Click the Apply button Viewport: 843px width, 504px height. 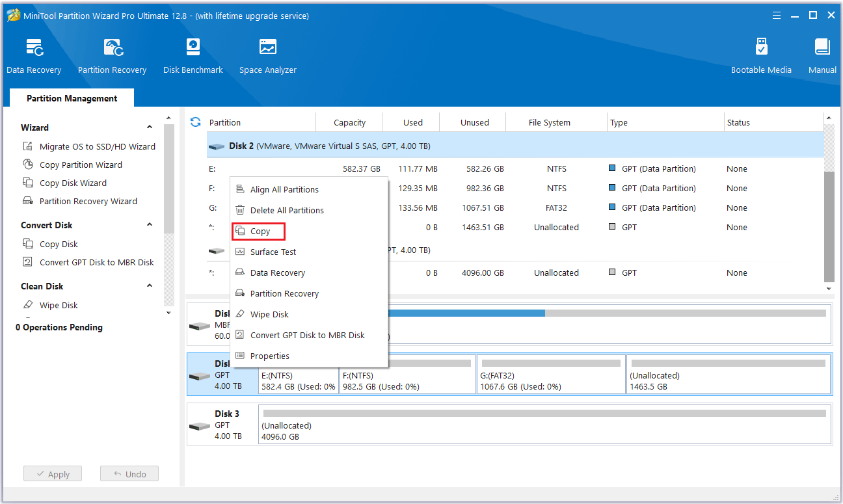pyautogui.click(x=52, y=474)
